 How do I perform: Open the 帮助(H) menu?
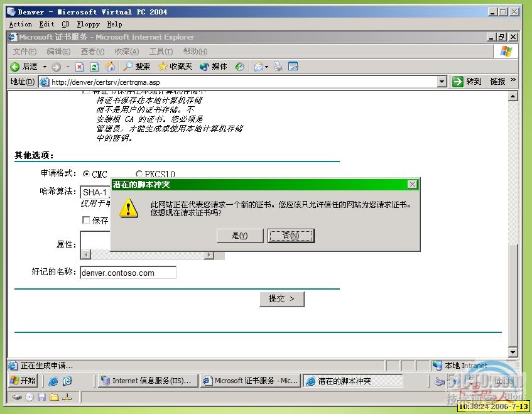pos(195,52)
